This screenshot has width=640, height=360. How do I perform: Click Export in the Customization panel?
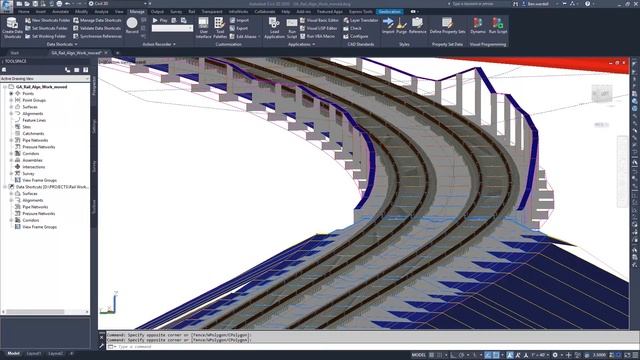239,28
